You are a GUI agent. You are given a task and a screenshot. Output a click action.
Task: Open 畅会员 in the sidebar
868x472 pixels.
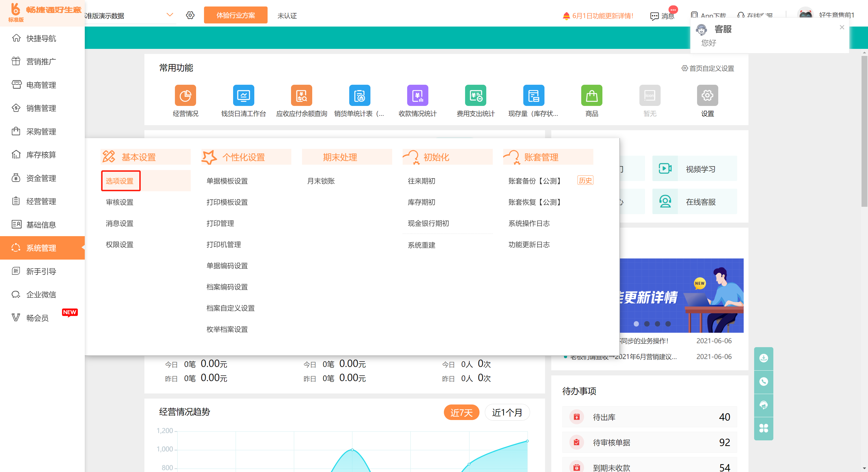tap(42, 318)
